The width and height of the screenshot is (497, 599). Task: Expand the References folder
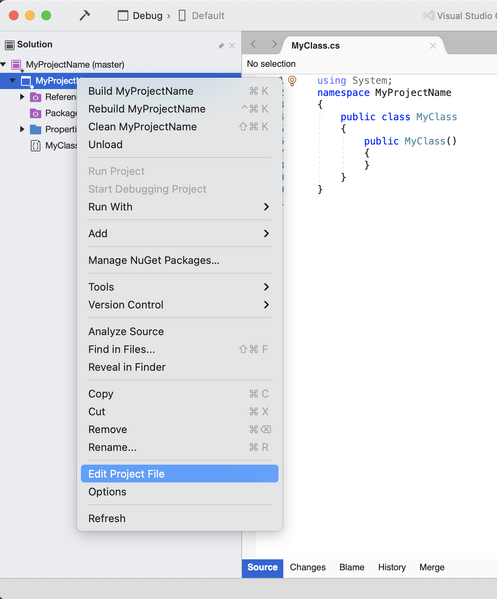[22, 97]
